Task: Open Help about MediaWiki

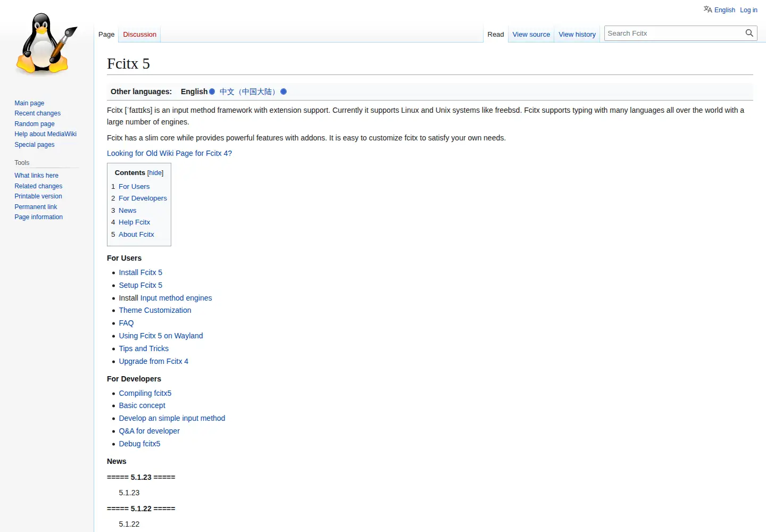Action: 45,134
